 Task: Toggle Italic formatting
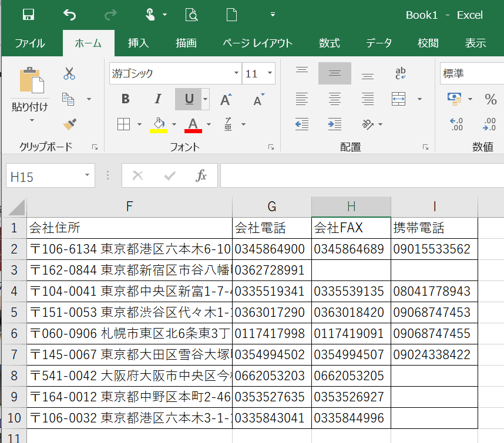pyautogui.click(x=157, y=99)
